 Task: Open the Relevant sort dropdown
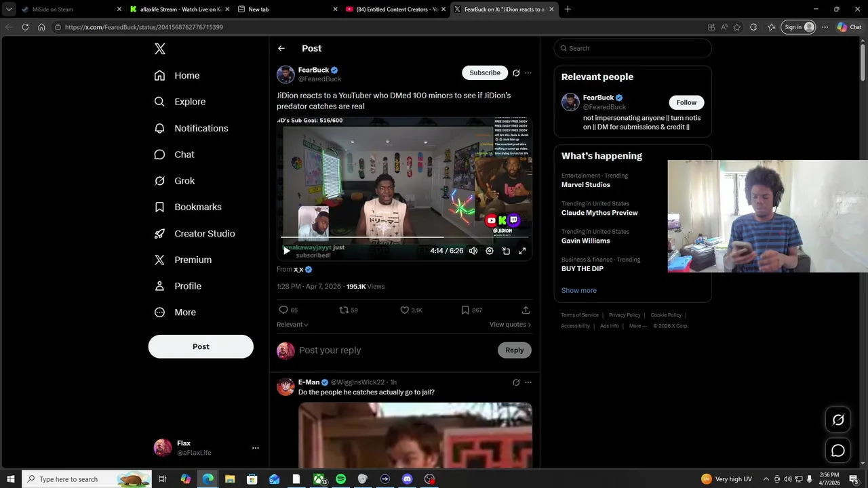coord(292,325)
